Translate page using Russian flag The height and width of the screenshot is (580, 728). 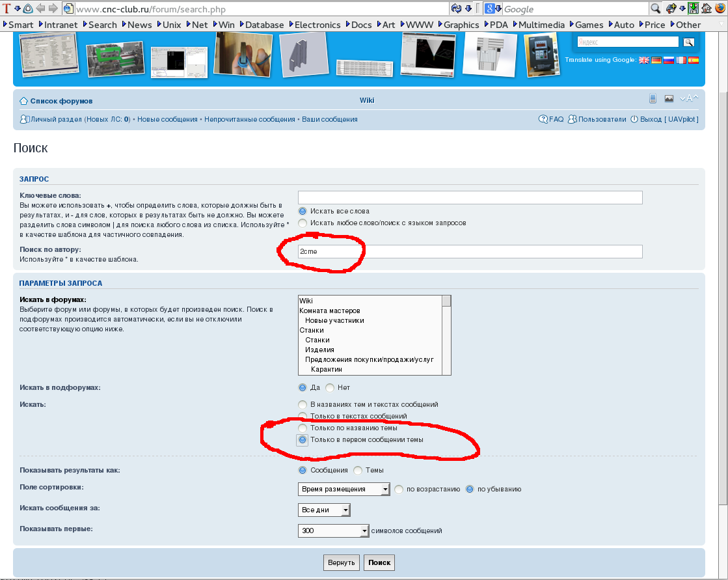tap(669, 60)
